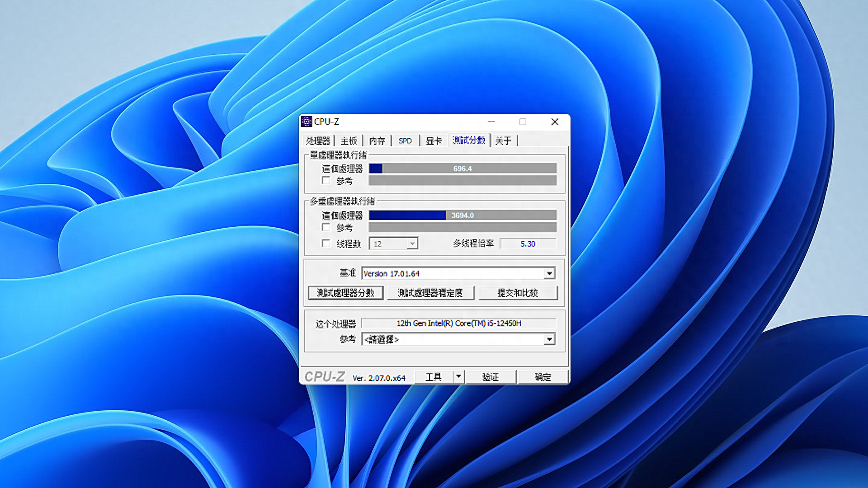
Task: Expand the thread count dropdown showing 12
Action: 412,244
